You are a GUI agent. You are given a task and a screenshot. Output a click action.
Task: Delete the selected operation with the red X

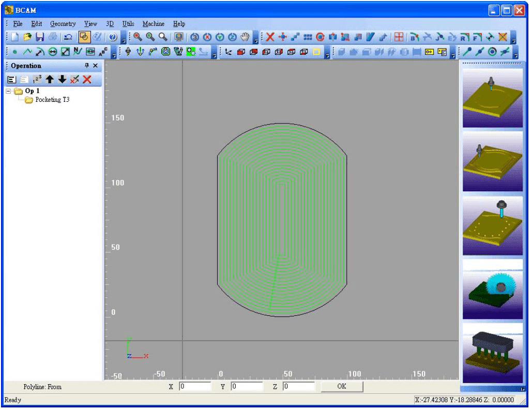pos(86,79)
